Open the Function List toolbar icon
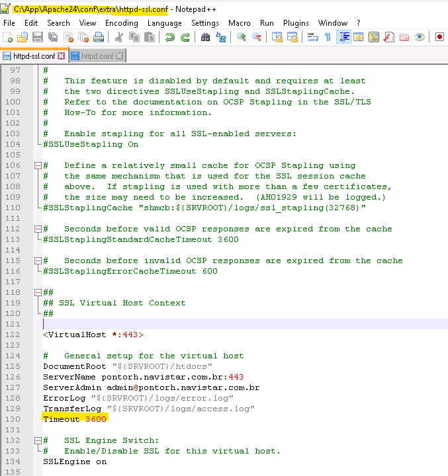Image resolution: width=448 pixels, height=476 pixels. (389, 37)
